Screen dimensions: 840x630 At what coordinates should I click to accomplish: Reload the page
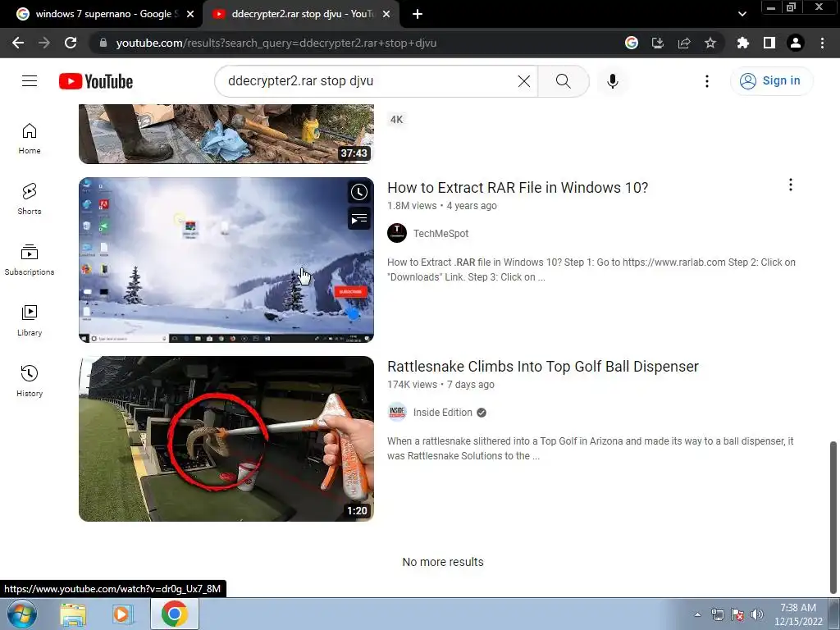point(71,43)
